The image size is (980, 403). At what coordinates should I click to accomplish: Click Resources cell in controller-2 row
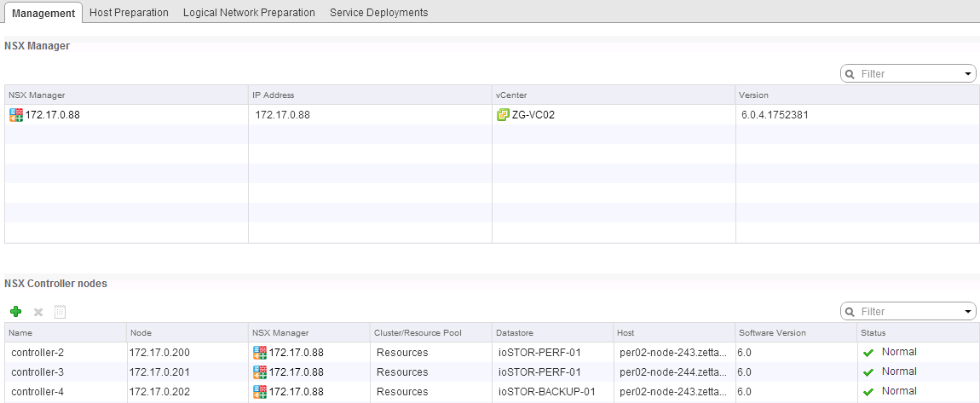pos(402,353)
